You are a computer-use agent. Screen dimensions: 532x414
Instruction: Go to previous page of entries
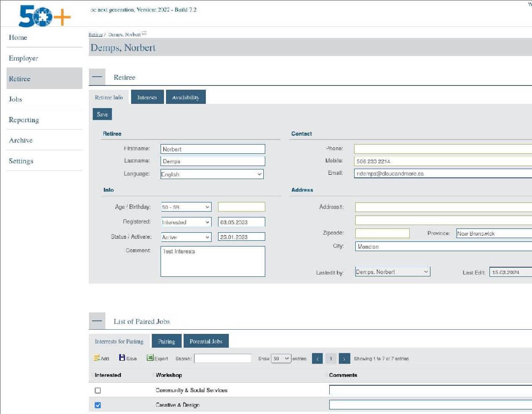(317, 358)
